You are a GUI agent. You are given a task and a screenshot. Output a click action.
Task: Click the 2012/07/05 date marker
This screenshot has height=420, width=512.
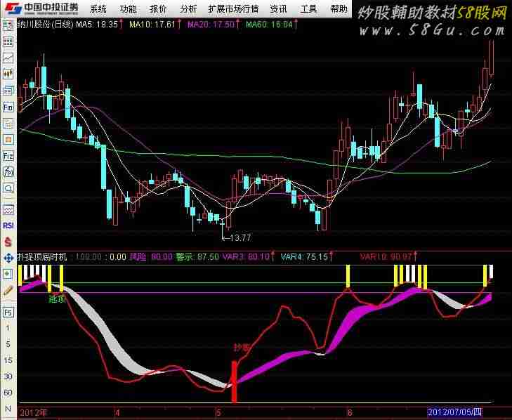(455, 412)
